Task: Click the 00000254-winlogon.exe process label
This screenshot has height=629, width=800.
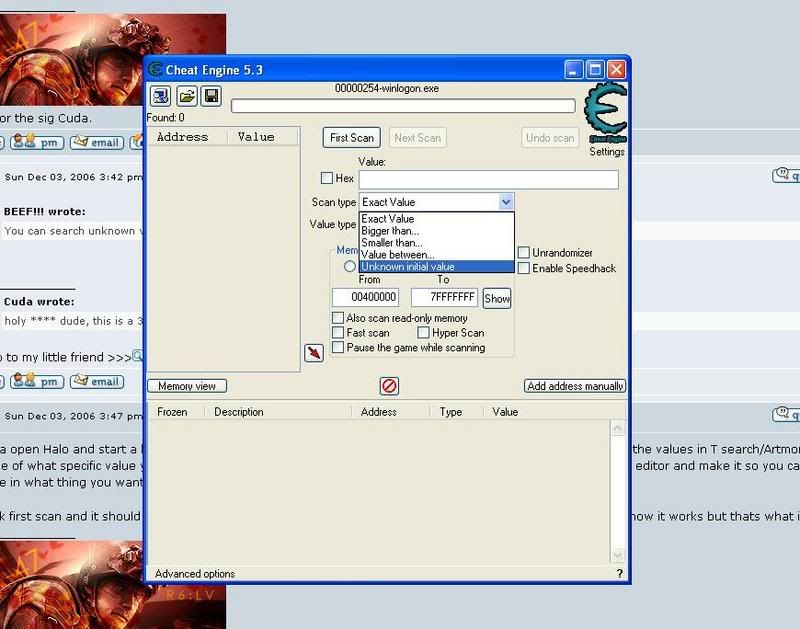Action: (x=387, y=88)
